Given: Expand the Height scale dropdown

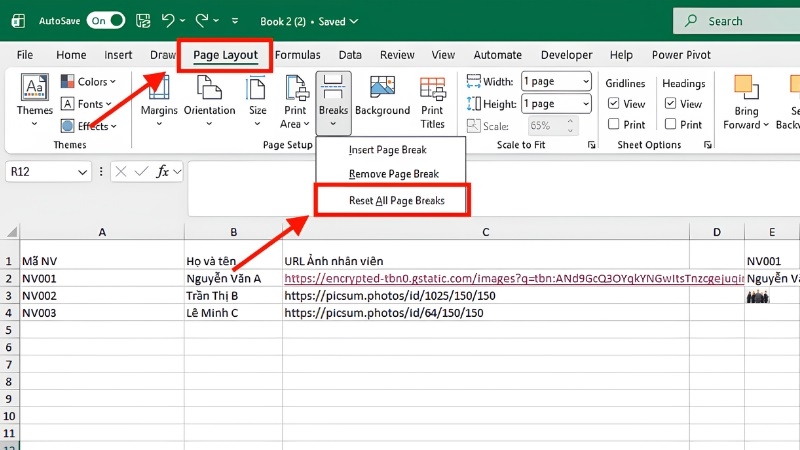Looking at the screenshot, I should (586, 104).
